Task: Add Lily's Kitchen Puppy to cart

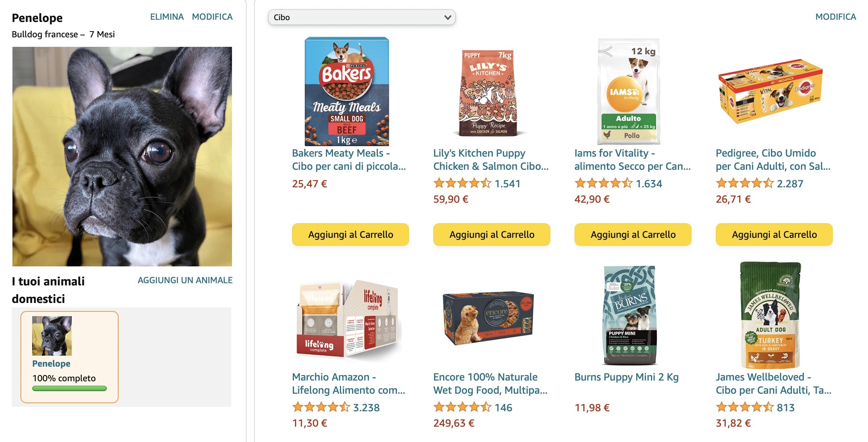Action: [491, 235]
